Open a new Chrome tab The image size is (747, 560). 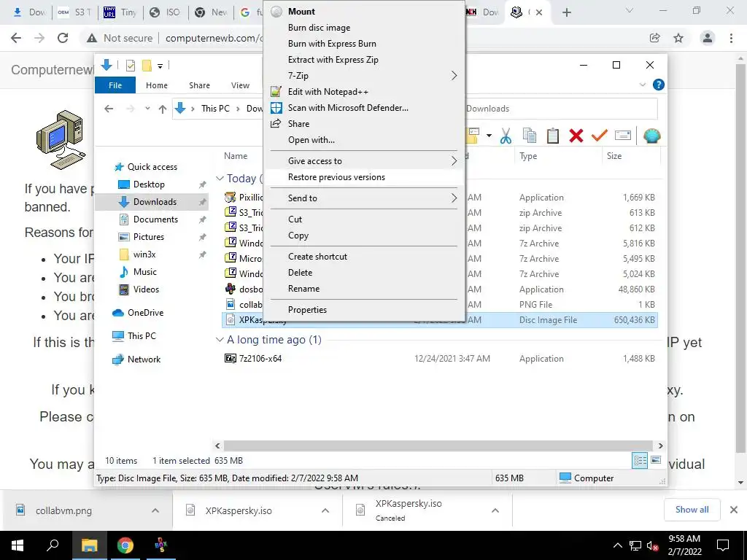(566, 12)
